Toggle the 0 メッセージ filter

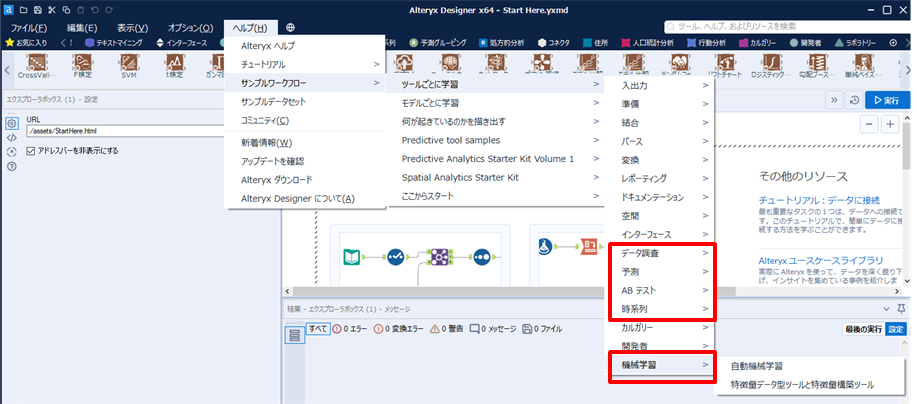(x=493, y=329)
